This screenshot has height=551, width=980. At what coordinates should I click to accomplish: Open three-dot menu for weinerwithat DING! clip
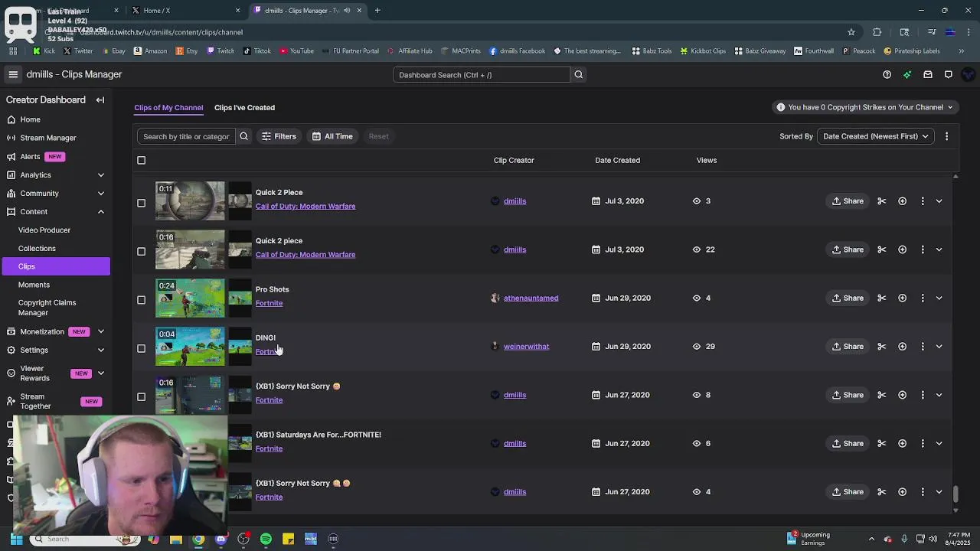[x=923, y=346]
